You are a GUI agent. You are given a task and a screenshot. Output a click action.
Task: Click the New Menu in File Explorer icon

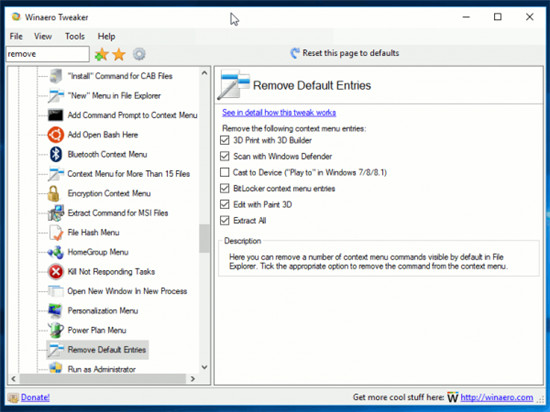tap(56, 96)
